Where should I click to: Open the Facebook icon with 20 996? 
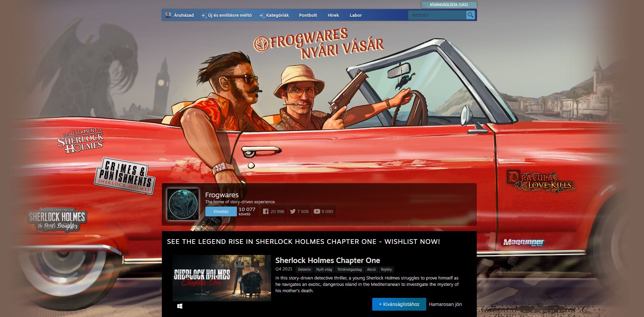273,211
